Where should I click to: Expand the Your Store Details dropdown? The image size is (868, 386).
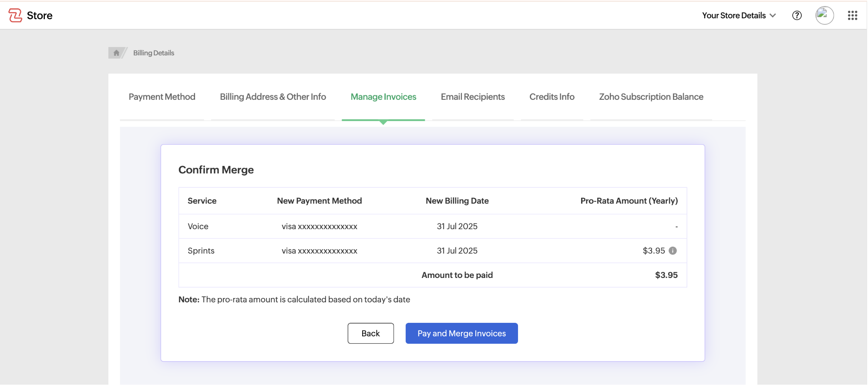tap(738, 16)
